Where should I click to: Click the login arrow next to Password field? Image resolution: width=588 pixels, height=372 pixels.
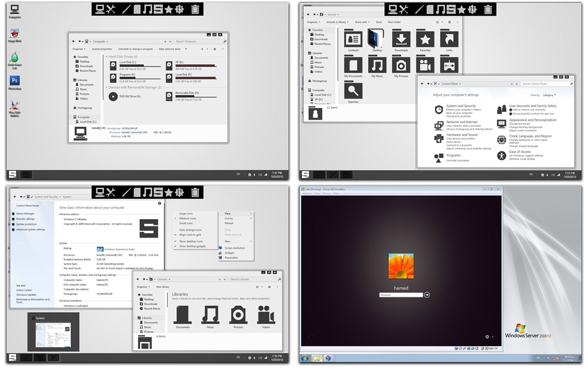tap(427, 295)
